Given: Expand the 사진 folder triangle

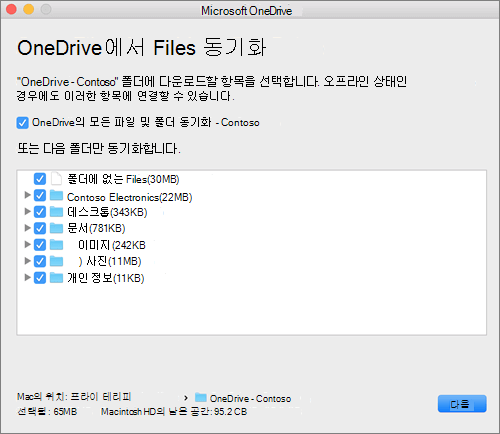Looking at the screenshot, I should (x=28, y=260).
